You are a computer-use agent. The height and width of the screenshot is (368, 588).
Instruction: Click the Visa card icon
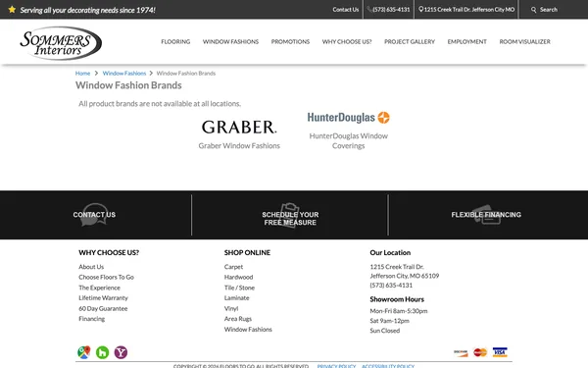tap(500, 352)
